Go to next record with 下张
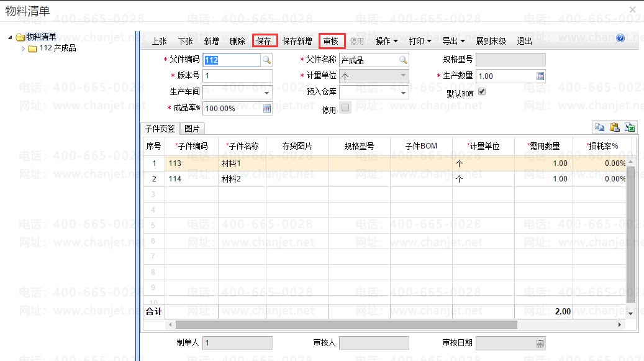 [x=185, y=41]
